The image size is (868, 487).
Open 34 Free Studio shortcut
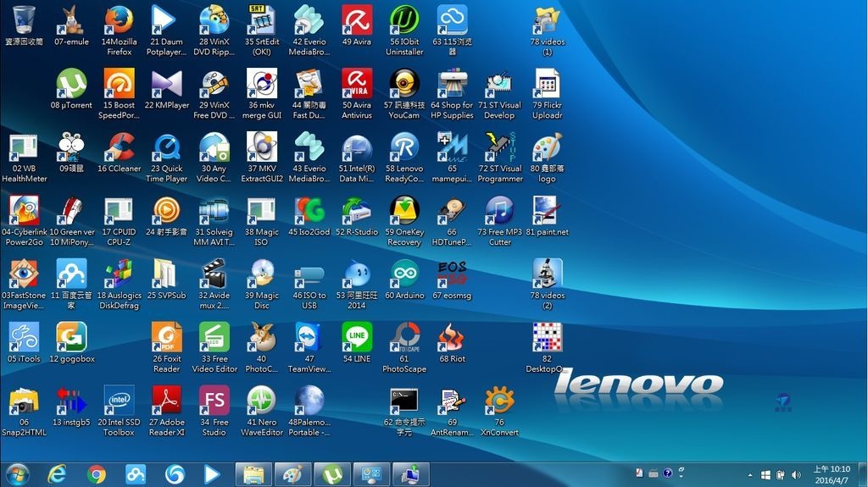(214, 401)
